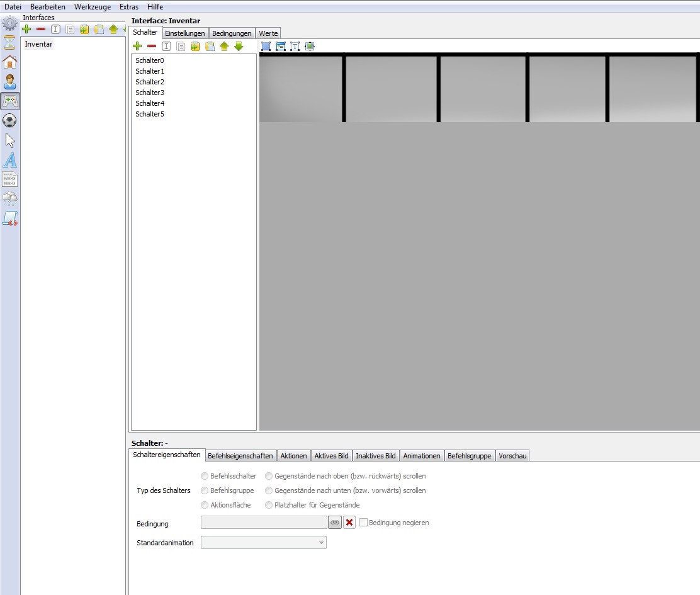Click faded copy pages icon in Interfaces toolbar
700x595 pixels.
click(70, 30)
